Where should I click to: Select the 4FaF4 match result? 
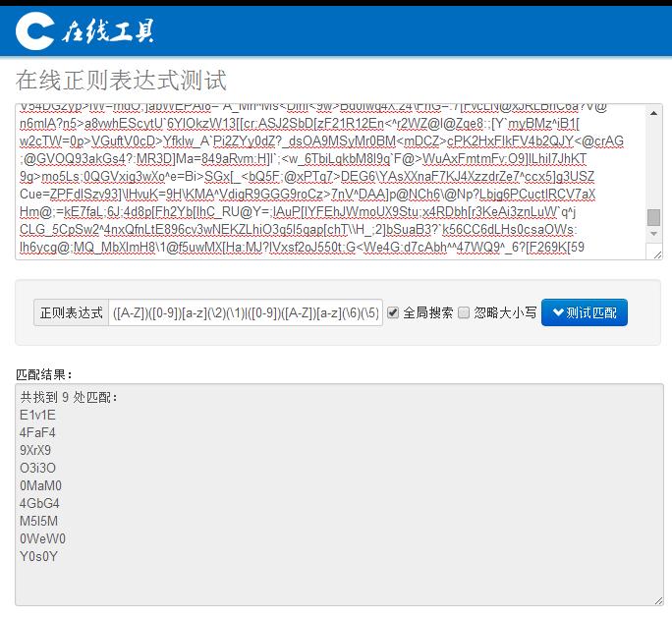point(37,432)
